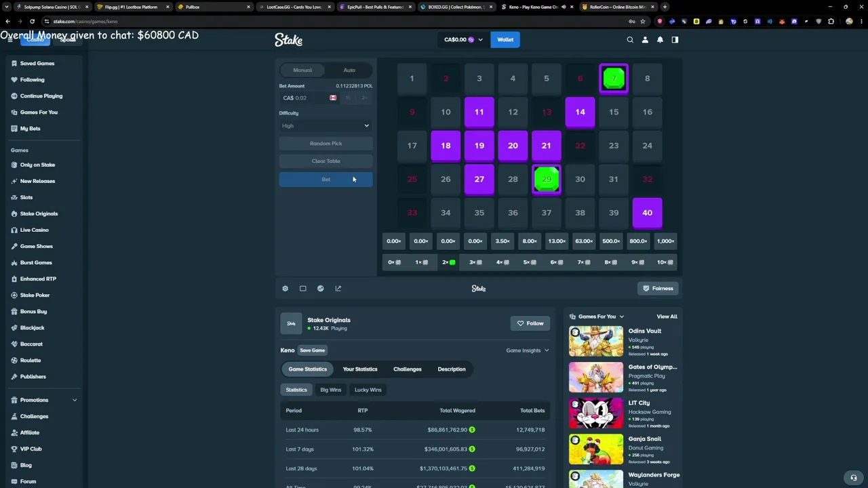Open Stake Poker in the sidebar

click(x=35, y=295)
